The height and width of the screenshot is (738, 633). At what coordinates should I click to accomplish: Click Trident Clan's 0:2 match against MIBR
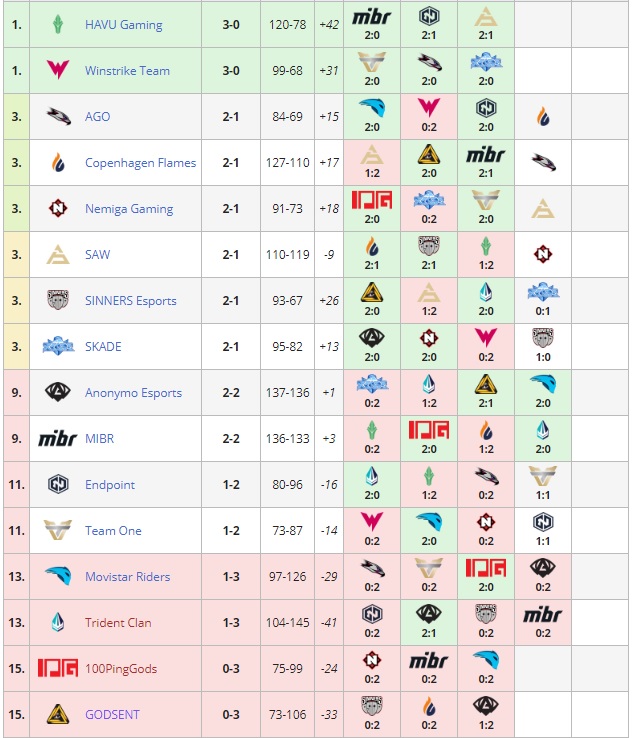click(542, 622)
